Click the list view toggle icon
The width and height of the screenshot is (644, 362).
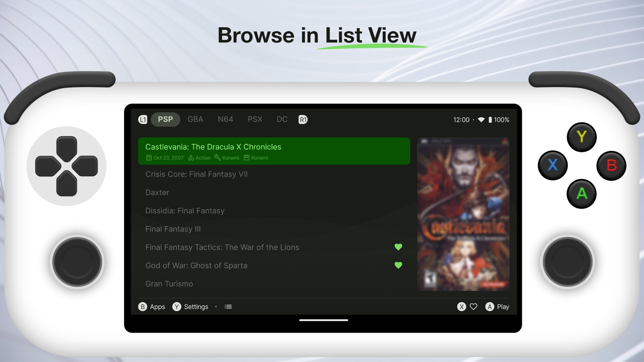[x=228, y=307]
